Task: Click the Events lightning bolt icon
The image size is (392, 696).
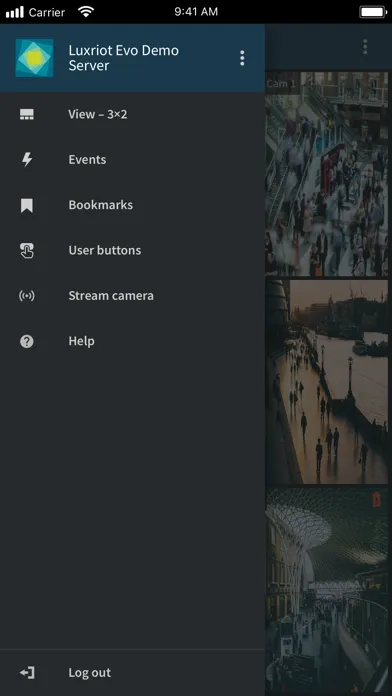Action: pos(27,160)
